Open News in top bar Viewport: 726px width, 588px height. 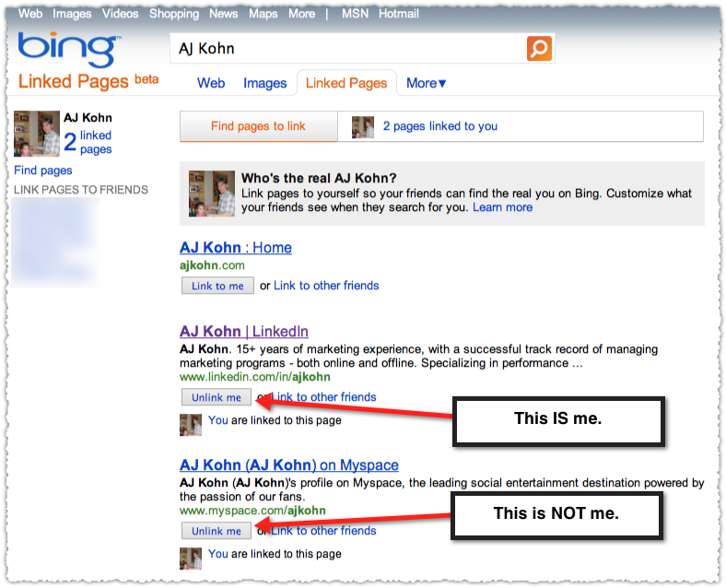224,14
